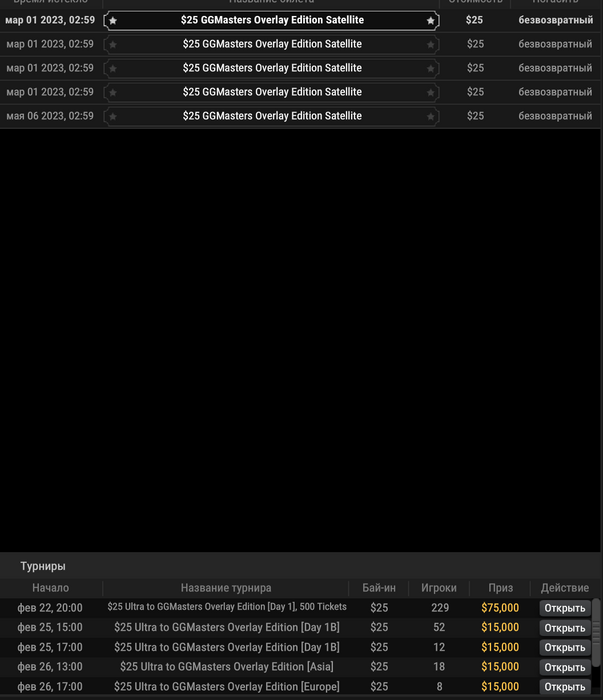Select the ticket expiring мая 06 2023
603x700 pixels.
point(271,116)
